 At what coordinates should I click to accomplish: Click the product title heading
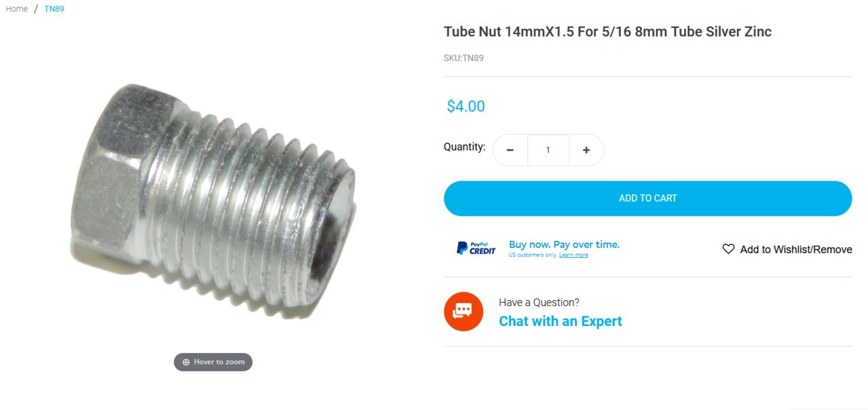pos(607,31)
